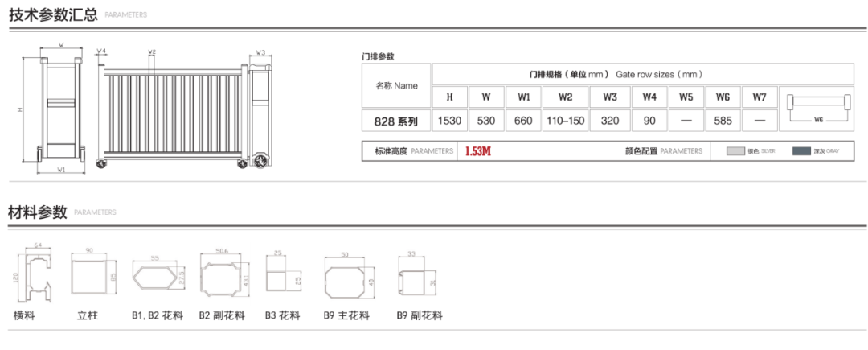This screenshot has height=350, width=868.
Task: Click the red 1.53M standard height value
Action: coord(477,151)
